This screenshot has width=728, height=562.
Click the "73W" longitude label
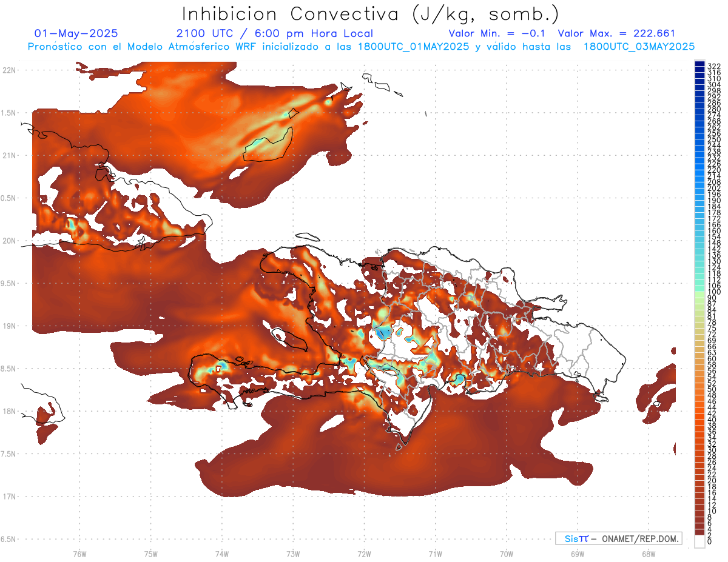(293, 554)
